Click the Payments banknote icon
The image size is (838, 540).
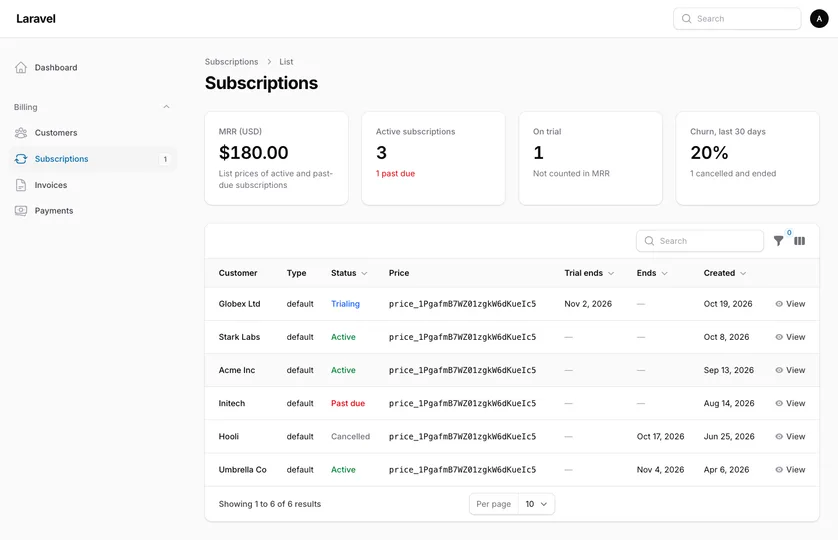pos(21,211)
